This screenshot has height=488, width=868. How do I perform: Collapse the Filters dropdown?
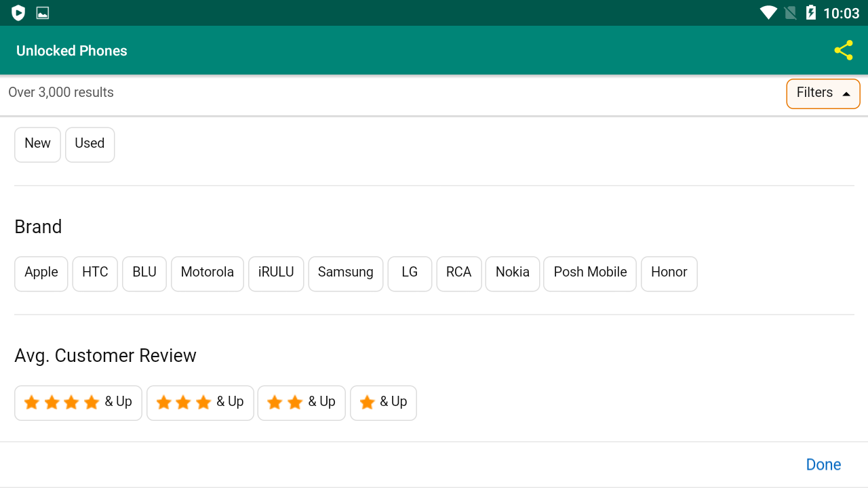[x=823, y=94]
